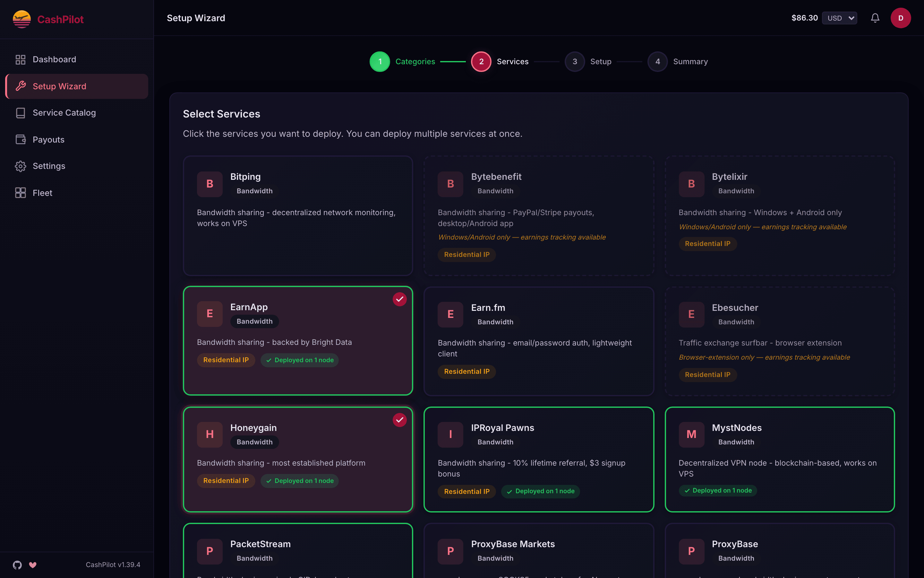Go to step 1 Categories
Screen dimensions: 924x578
(402, 62)
